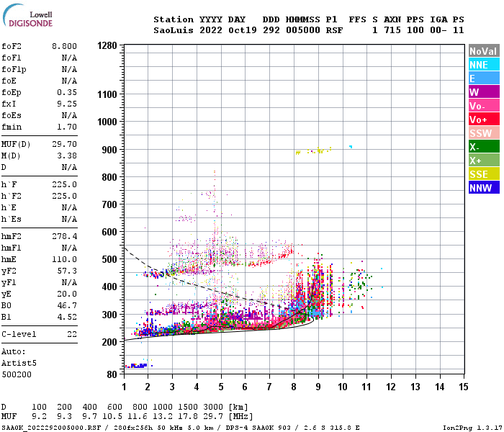
Task: Click the foF2 value 8.800
Action: coord(64,46)
